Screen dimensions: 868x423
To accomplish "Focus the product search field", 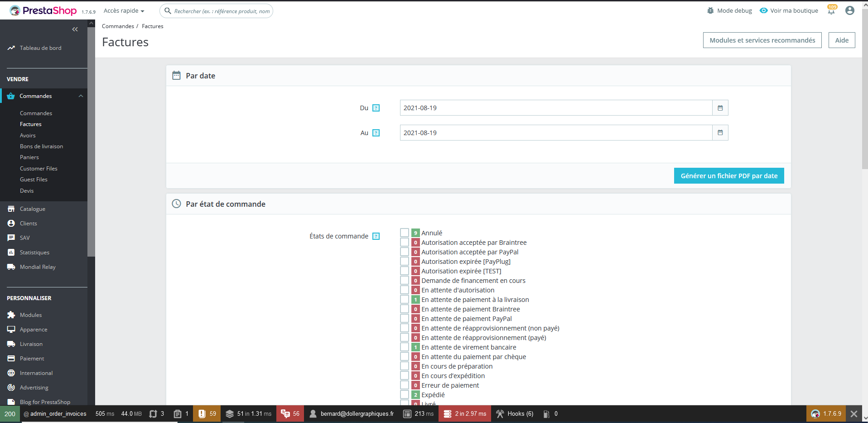I will pyautogui.click(x=217, y=11).
